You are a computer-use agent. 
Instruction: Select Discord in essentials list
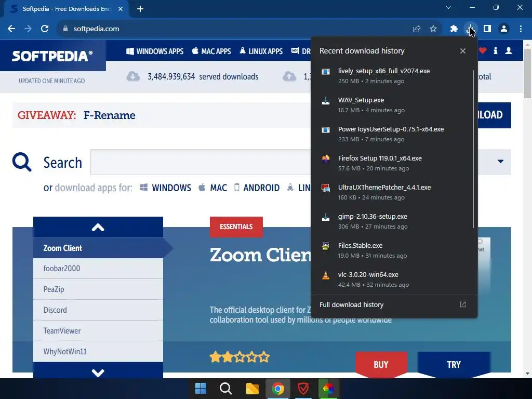[98, 310]
